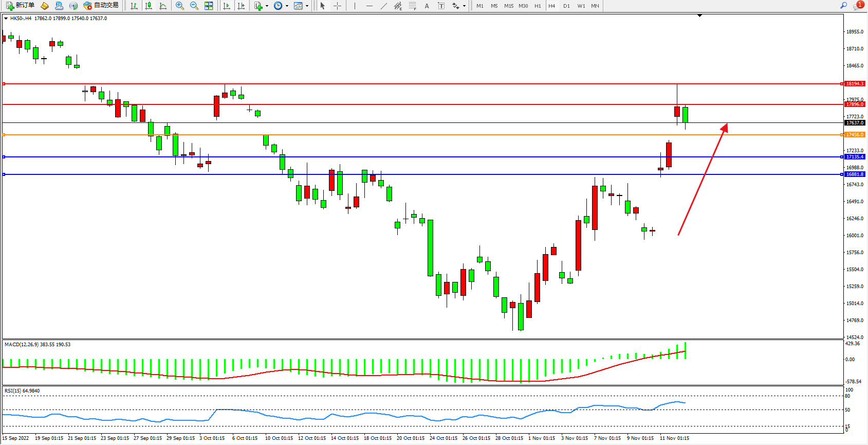Screen dimensions: 868x445
Task: Click the red 18194.3 price level label
Action: pos(855,83)
